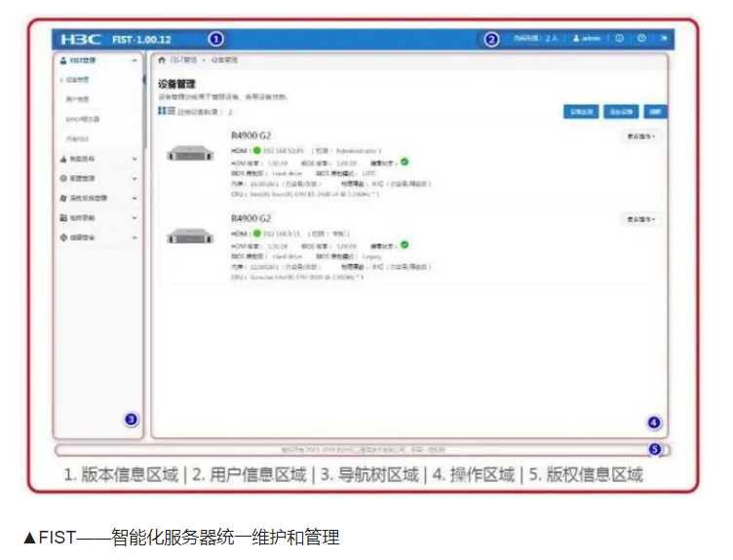The width and height of the screenshot is (733, 560).
Task: Open 更多操作 dropdown for device 192.168.50.85
Action: 641,136
